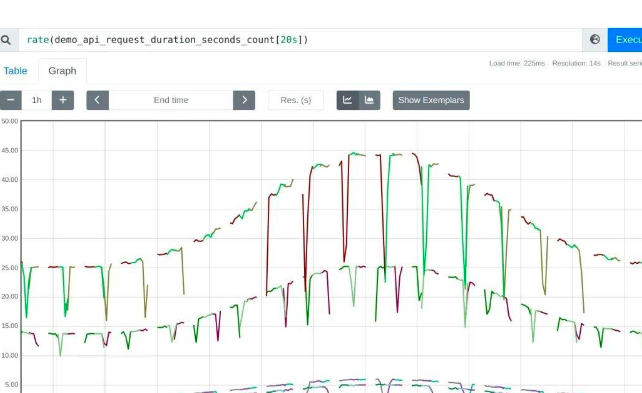Viewport: 642px width, 393px height.
Task: Click Show Exemplars button
Action: [431, 100]
